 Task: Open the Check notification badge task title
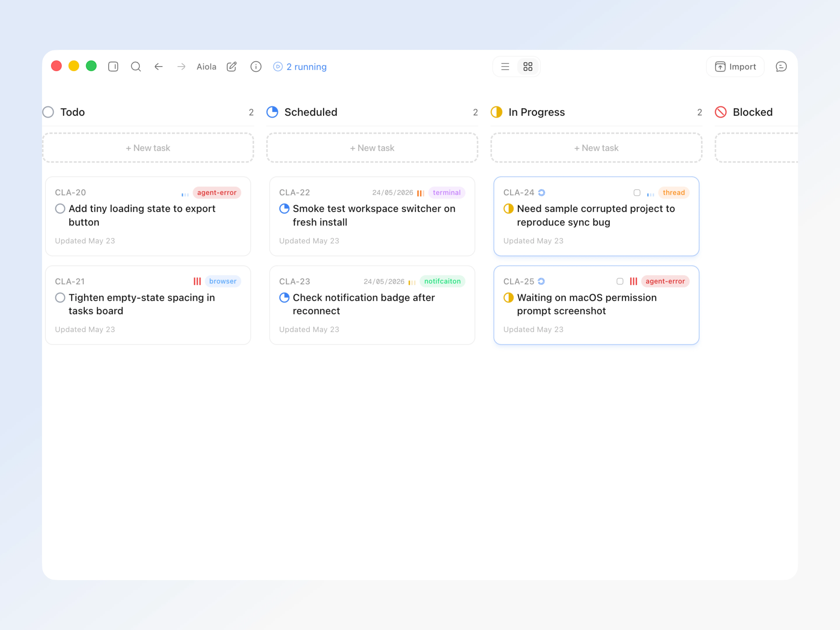pos(364,304)
